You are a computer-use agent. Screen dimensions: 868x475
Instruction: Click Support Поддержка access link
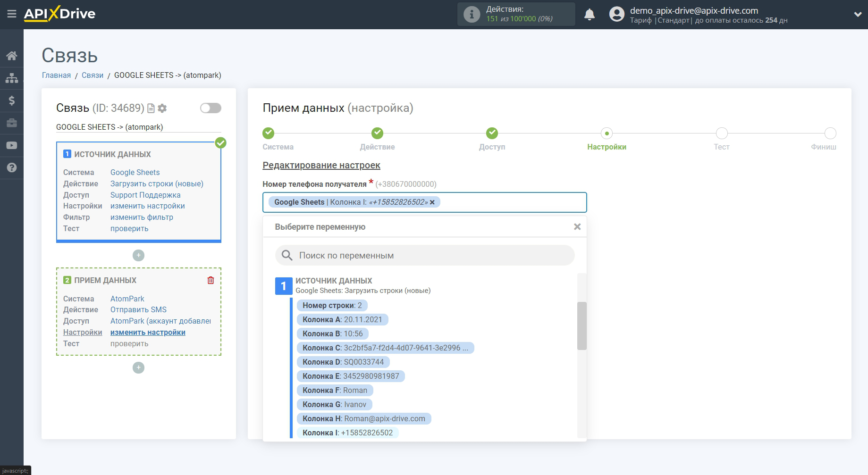coord(145,195)
